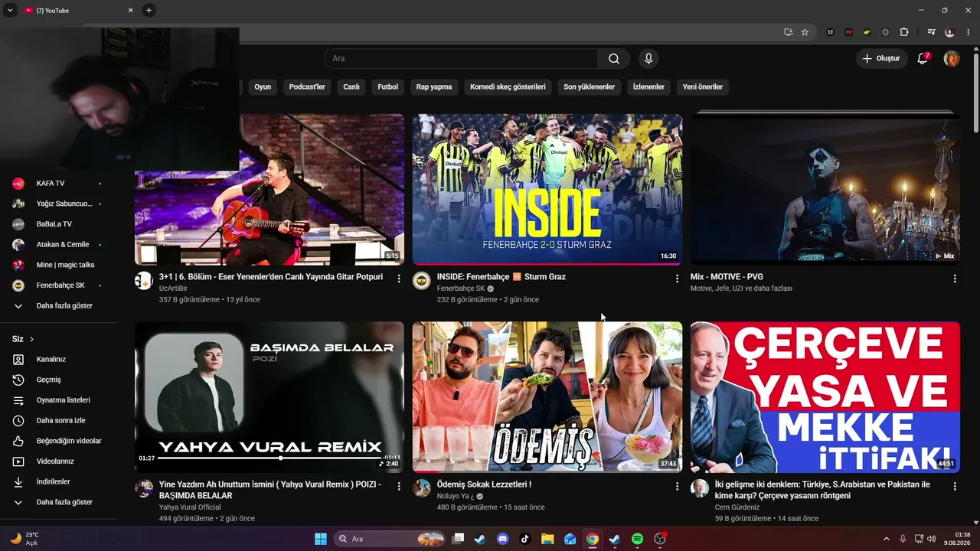This screenshot has height=551, width=980.
Task: Open Spotify from the taskbar
Action: (637, 539)
